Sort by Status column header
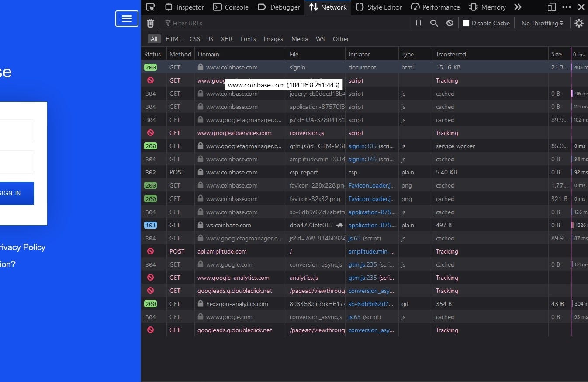This screenshot has height=382, width=588. click(153, 54)
